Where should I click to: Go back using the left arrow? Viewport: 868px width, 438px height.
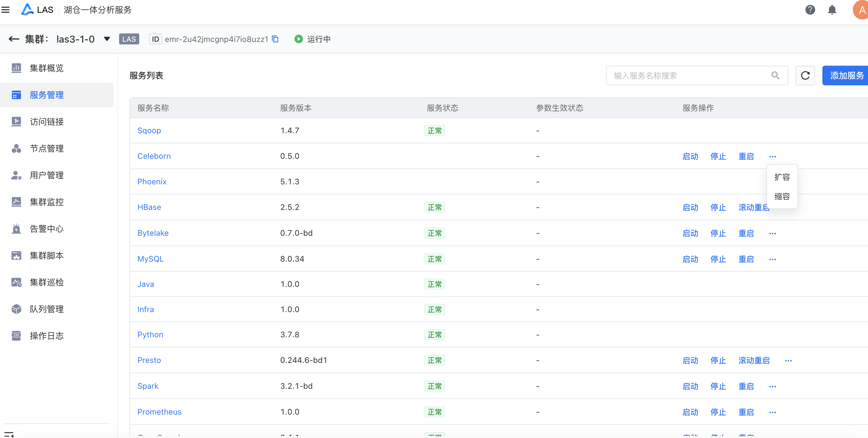click(14, 39)
